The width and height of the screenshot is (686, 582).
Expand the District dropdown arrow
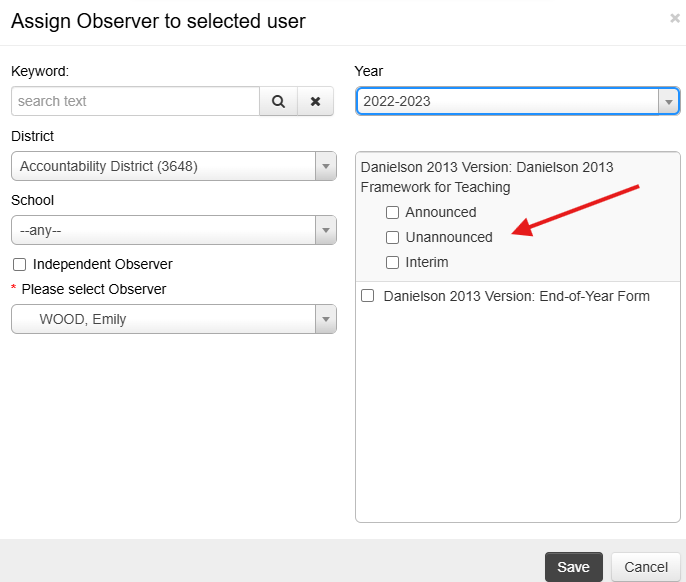tap(326, 166)
